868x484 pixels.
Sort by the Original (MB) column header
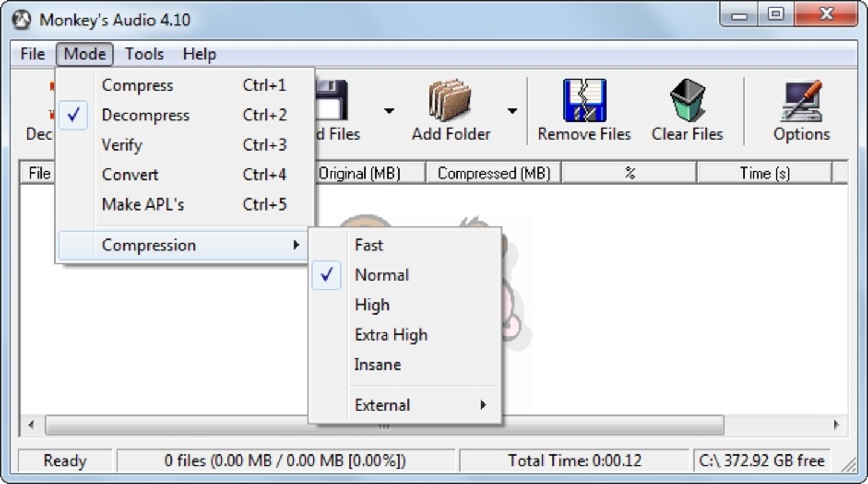click(x=370, y=173)
